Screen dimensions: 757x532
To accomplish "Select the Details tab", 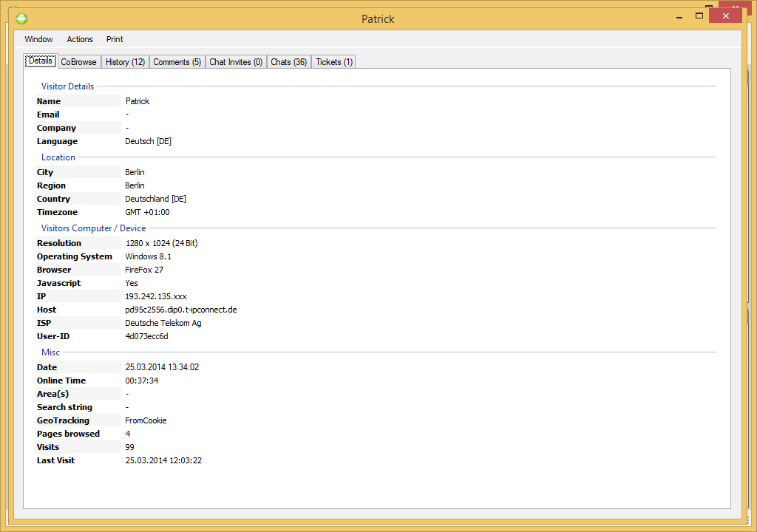I will (x=40, y=61).
